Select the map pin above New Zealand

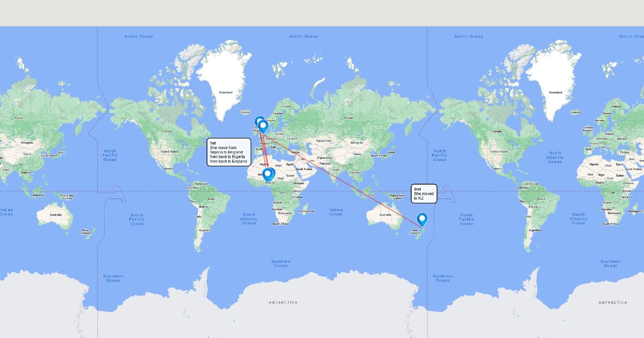tap(422, 219)
